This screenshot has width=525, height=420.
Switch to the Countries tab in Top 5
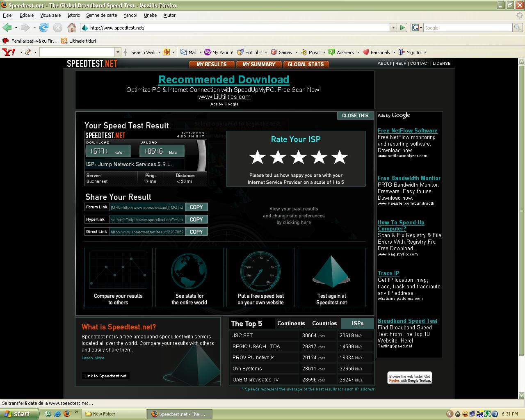pyautogui.click(x=324, y=323)
